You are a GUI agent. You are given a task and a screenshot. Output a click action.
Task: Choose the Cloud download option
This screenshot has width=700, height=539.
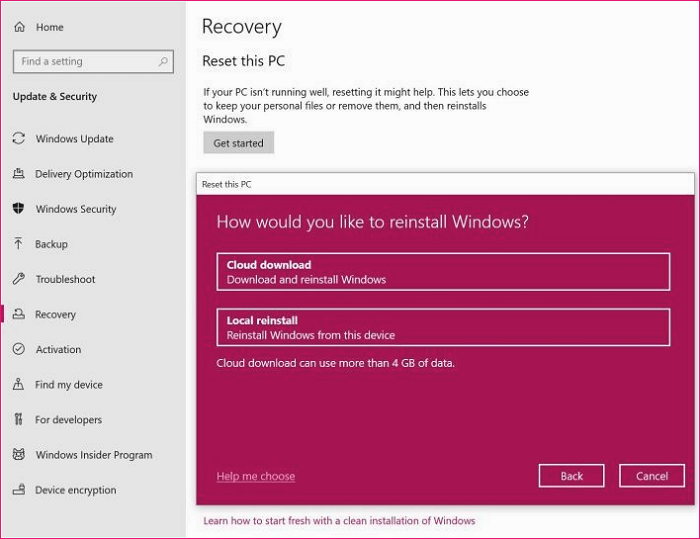click(443, 272)
